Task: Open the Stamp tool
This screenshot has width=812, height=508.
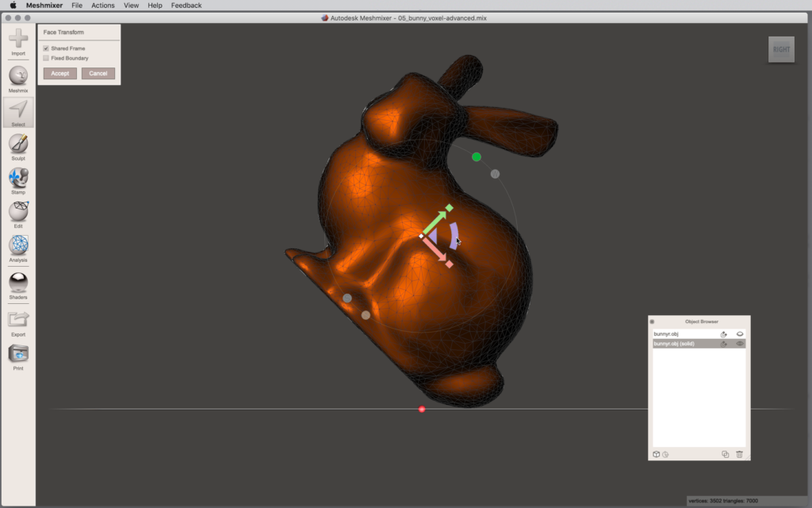Action: pos(18,178)
